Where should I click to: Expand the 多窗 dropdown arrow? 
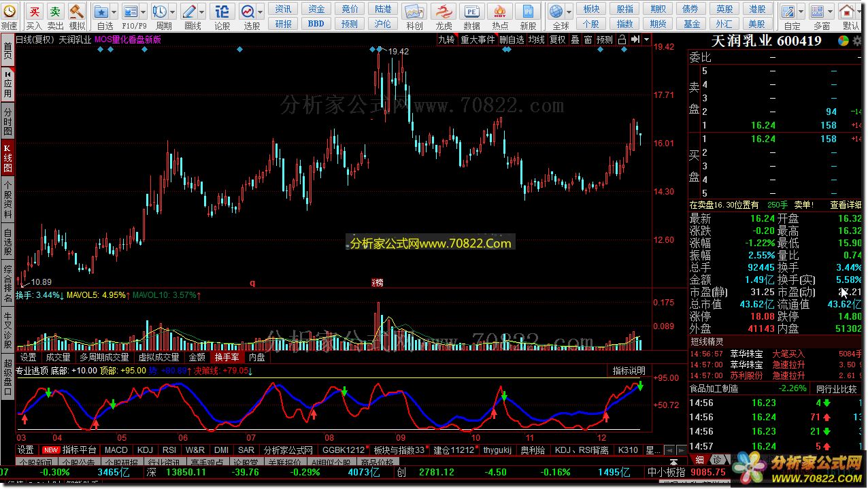point(830,12)
